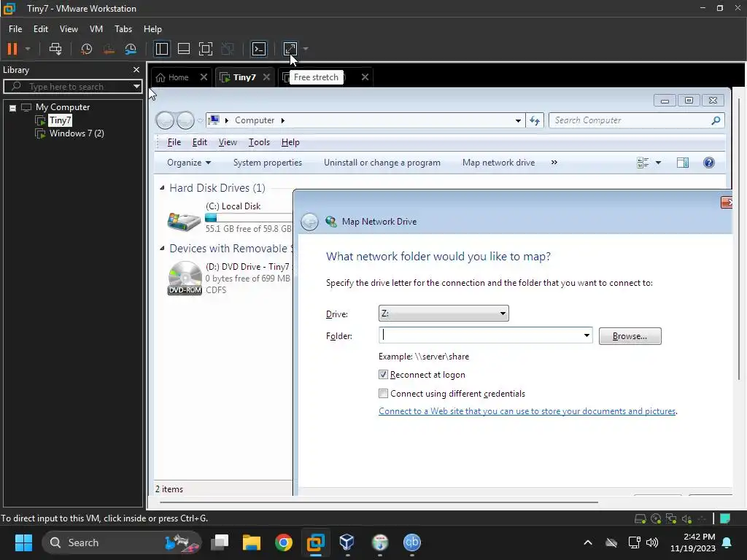Open the Organize dropdown menu
The height and width of the screenshot is (560, 747).
pos(189,163)
